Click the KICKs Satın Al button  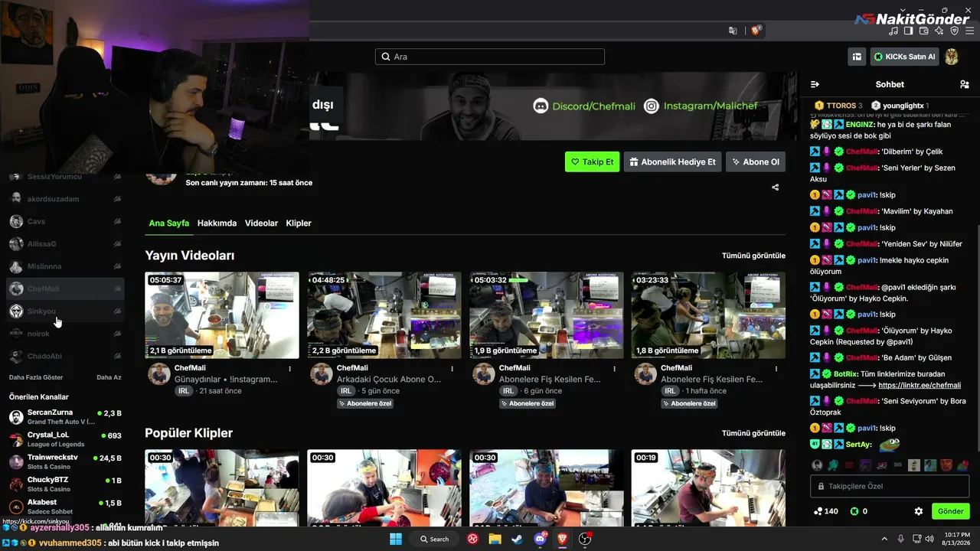904,57
